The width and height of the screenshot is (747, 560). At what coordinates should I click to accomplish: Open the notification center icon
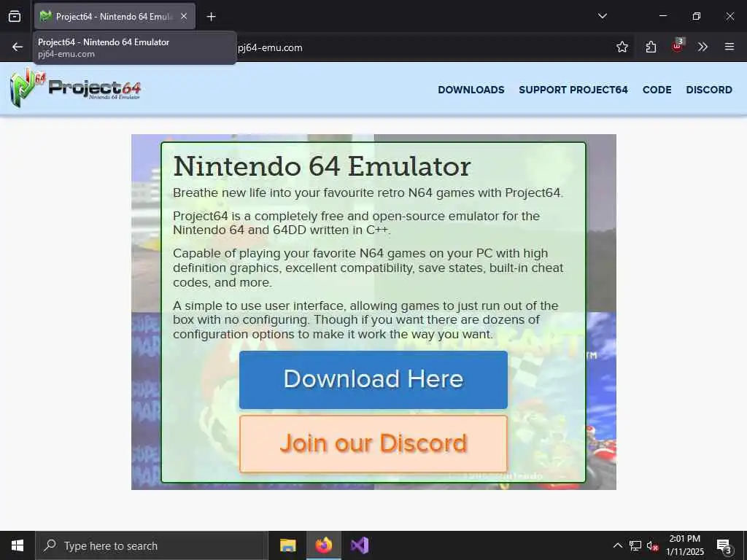(724, 546)
